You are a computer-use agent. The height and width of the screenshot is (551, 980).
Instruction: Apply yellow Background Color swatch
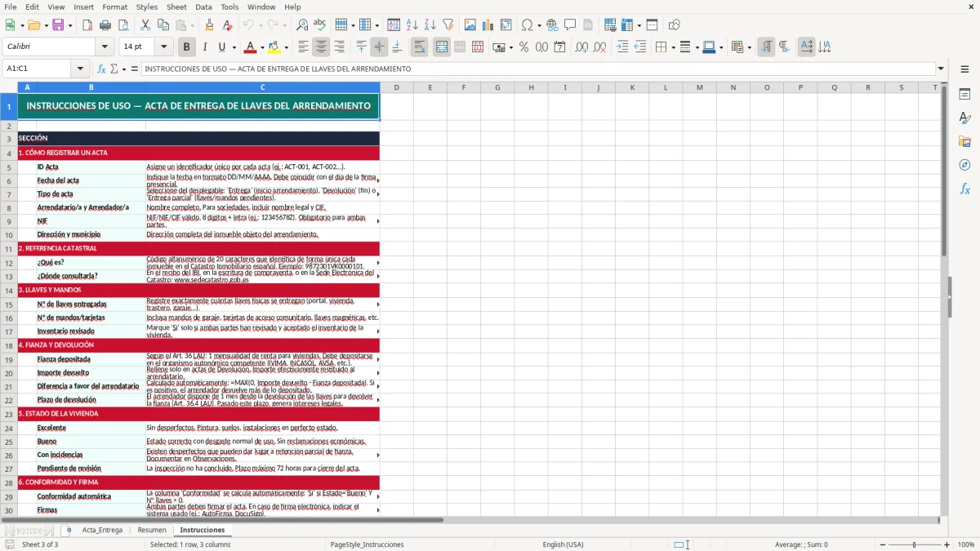(x=274, y=47)
